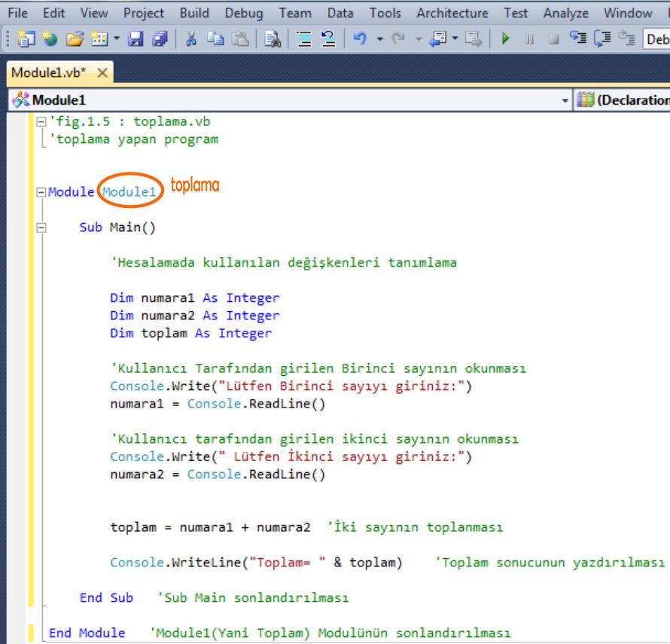The image size is (670, 644).
Task: Start debugging with the green play button
Action: pyautogui.click(x=505, y=39)
